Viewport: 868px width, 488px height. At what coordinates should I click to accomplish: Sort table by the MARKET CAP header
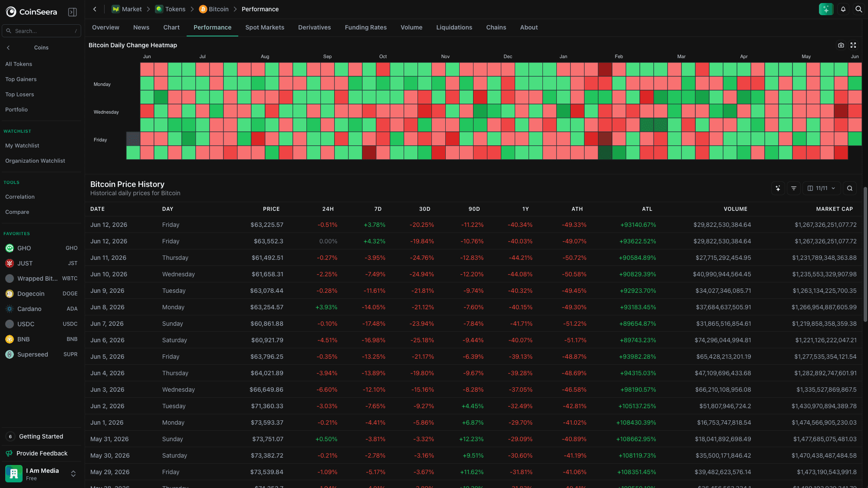pyautogui.click(x=834, y=209)
